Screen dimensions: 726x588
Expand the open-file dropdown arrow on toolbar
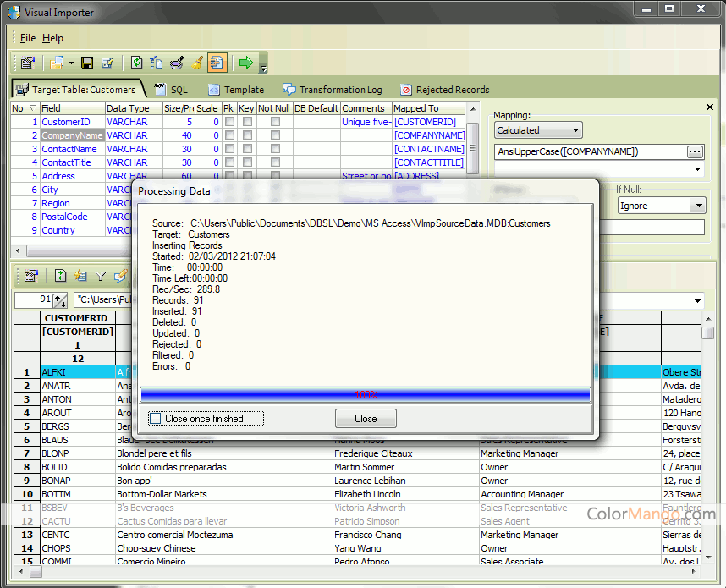tap(72, 62)
